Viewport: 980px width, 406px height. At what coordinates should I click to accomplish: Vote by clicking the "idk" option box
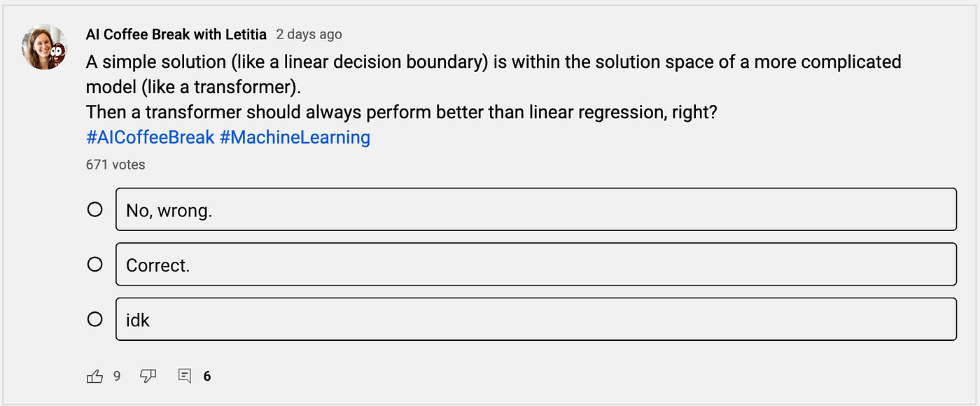click(x=535, y=319)
